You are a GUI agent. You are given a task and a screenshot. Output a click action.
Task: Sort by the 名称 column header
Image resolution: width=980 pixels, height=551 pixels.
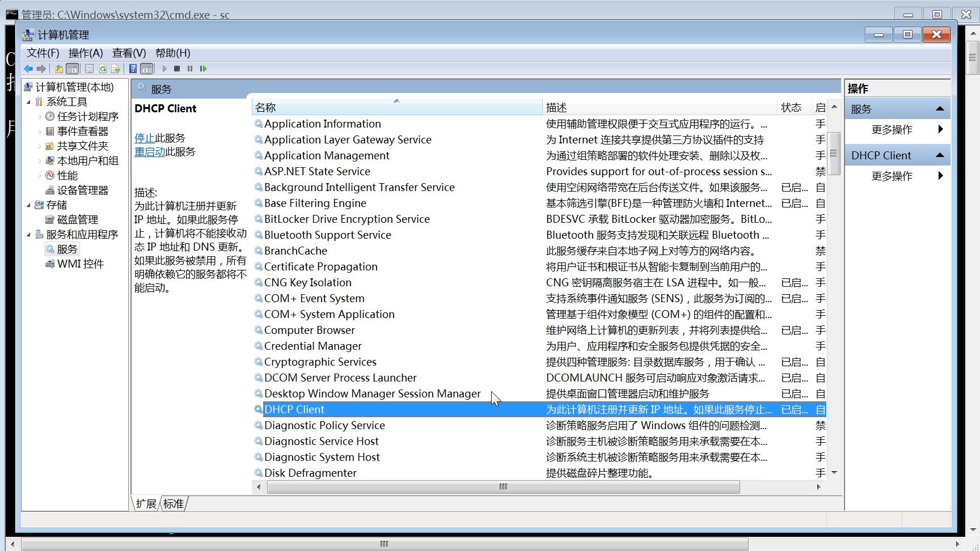click(397, 107)
